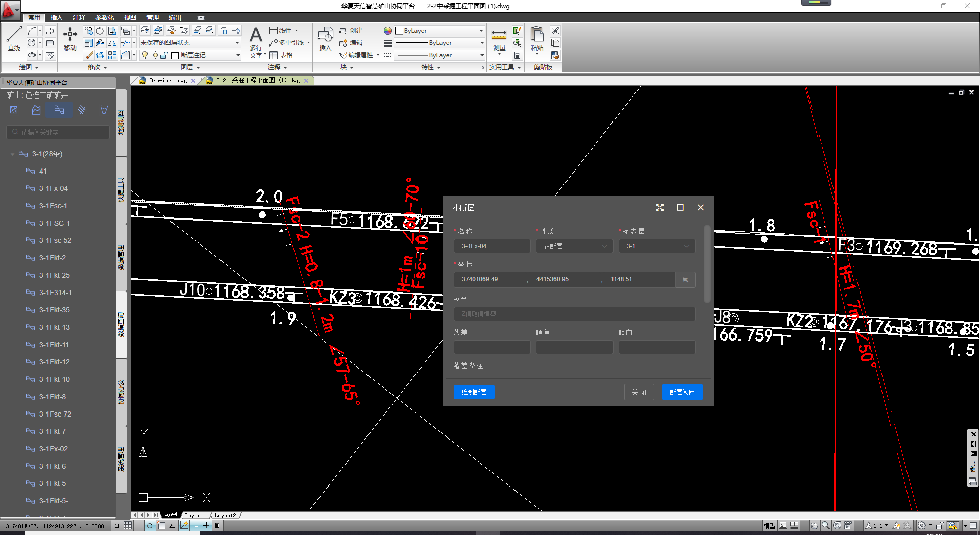Choose the mirror tool in modify panel

tap(112, 43)
